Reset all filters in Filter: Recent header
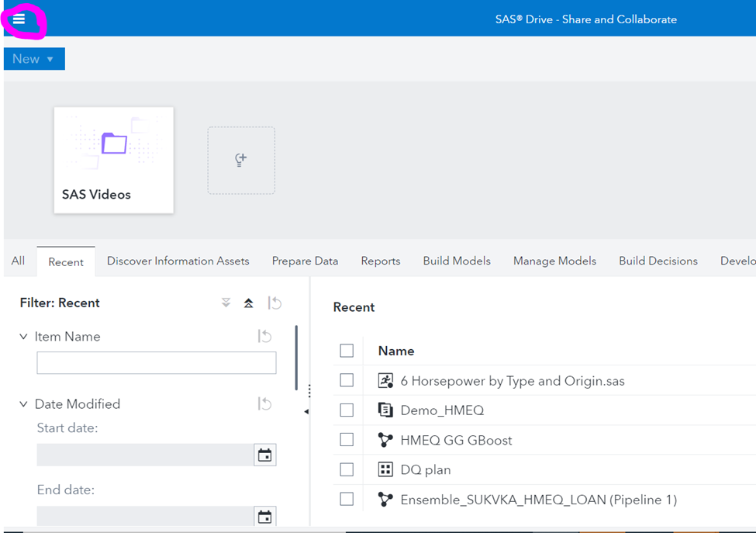Viewport: 756px width, 533px height. point(274,303)
